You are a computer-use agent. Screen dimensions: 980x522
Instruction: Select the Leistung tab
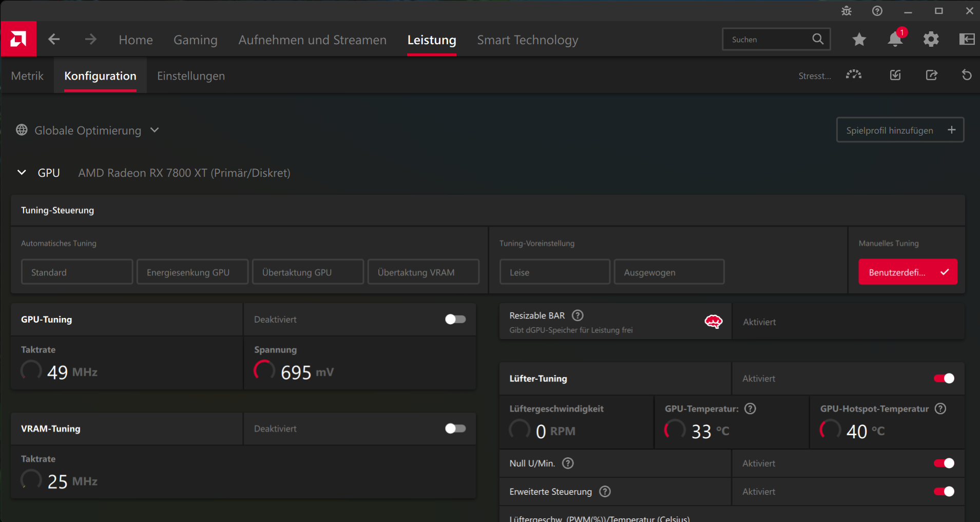click(432, 40)
